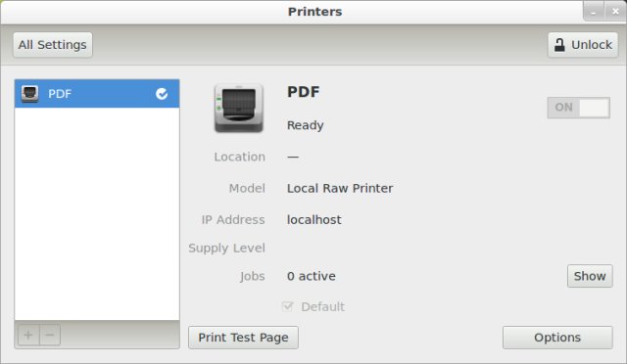The height and width of the screenshot is (364, 627).
Task: Minimize the Printers window
Action: (x=594, y=11)
